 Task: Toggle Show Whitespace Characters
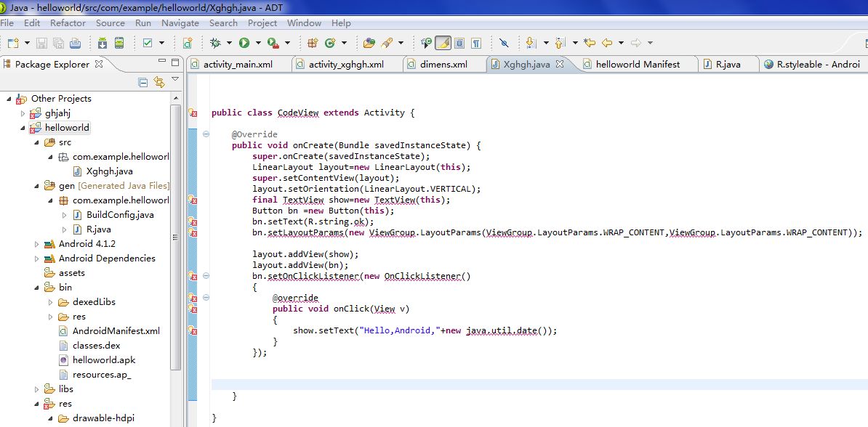[476, 43]
